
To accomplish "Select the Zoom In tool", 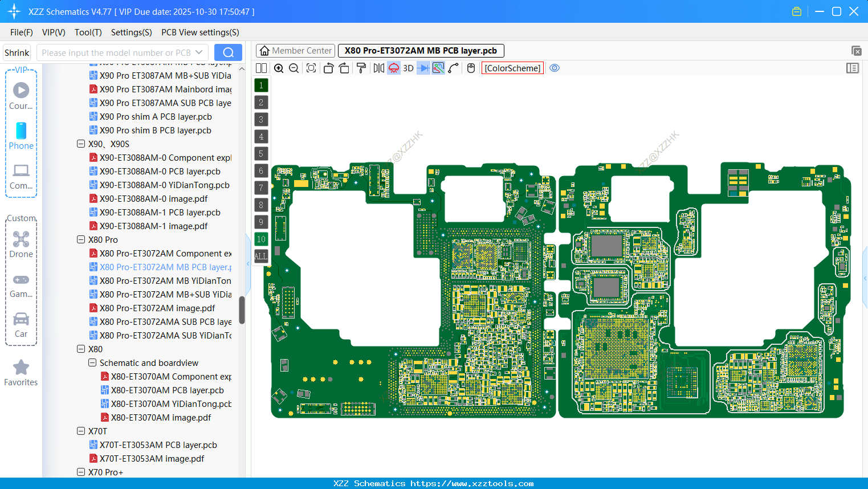I will tap(279, 68).
